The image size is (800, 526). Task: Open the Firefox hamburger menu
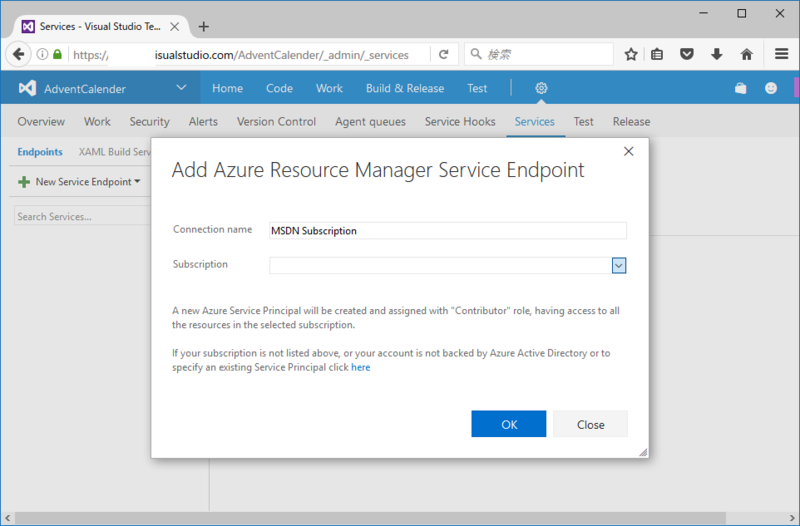[x=782, y=54]
